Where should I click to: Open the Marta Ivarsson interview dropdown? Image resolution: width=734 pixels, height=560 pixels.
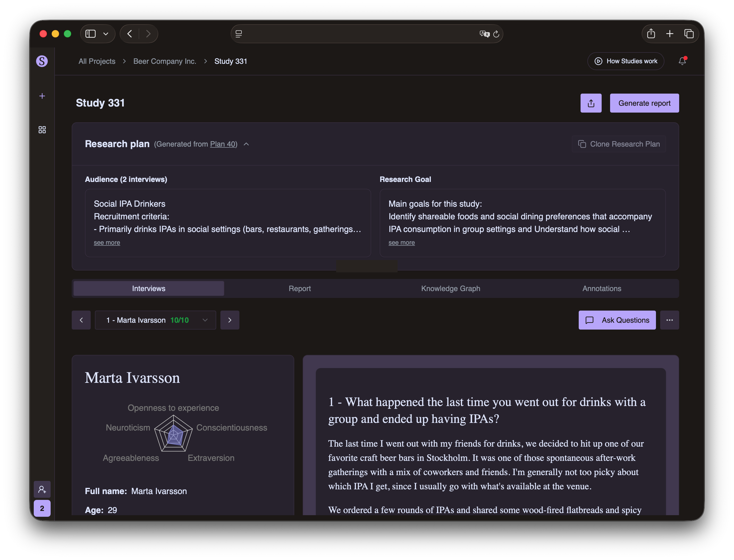pos(155,320)
